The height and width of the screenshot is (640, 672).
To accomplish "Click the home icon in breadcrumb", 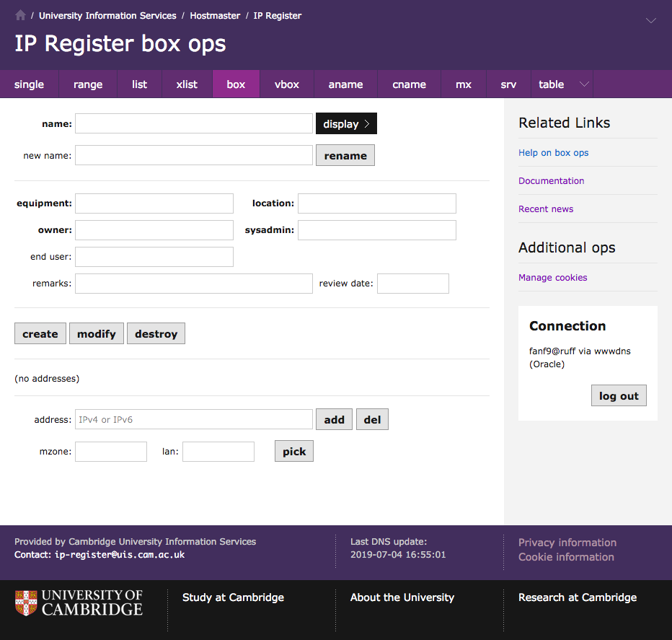I will [20, 15].
